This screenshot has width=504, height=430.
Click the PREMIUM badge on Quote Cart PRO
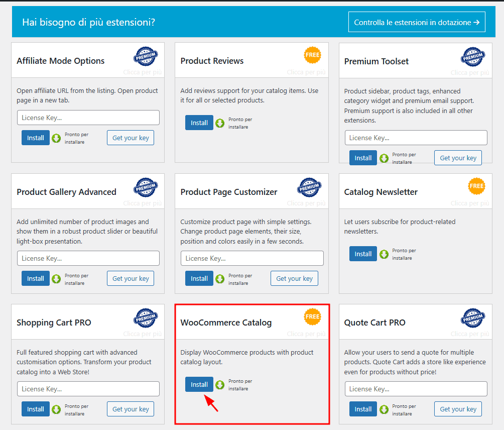[x=472, y=318]
